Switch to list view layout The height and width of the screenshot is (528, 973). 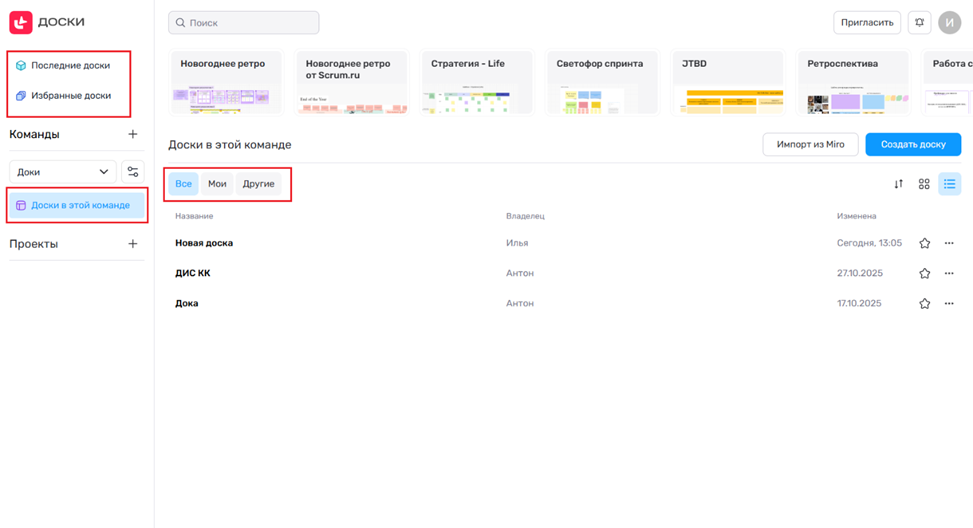[949, 184]
